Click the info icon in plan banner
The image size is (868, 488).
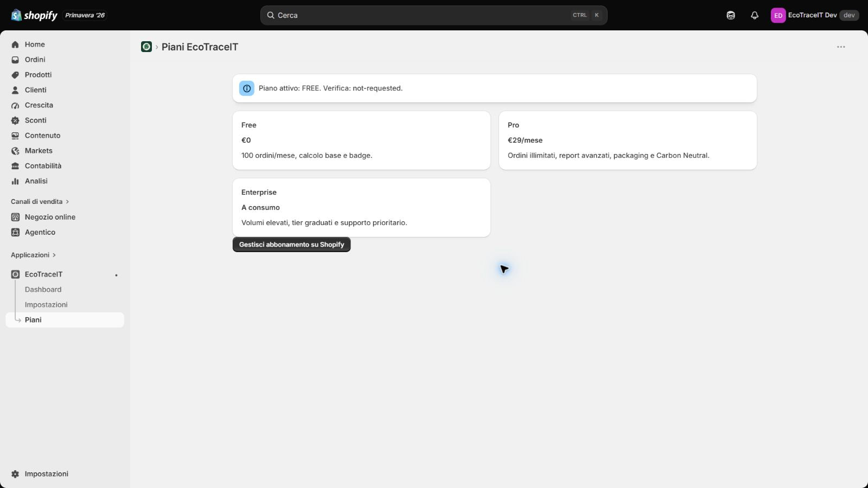click(247, 88)
